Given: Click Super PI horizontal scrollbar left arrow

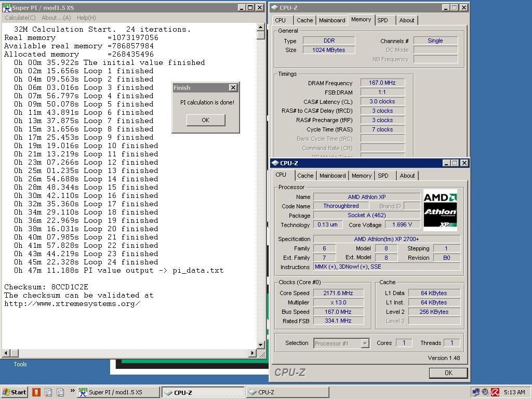Looking at the screenshot, I should click(6, 353).
